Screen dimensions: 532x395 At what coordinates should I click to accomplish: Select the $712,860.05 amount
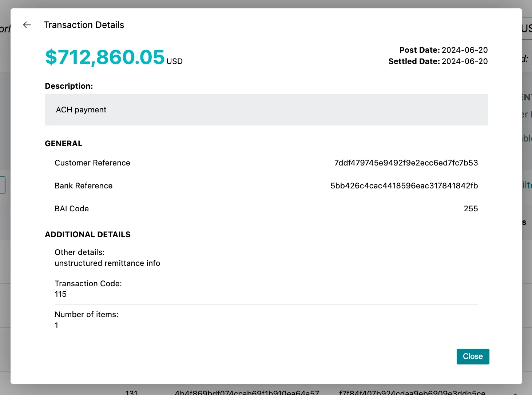[x=105, y=57]
